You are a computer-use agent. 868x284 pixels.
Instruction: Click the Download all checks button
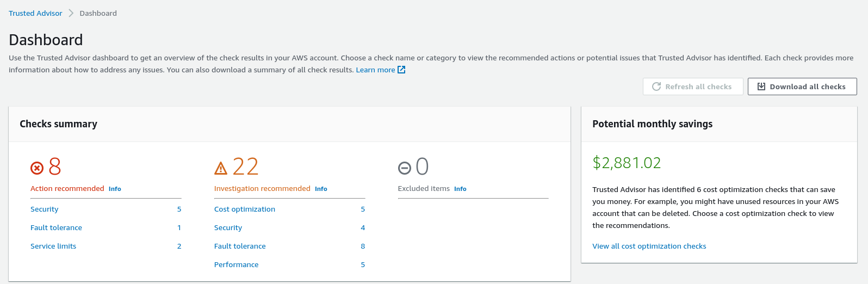click(x=802, y=87)
